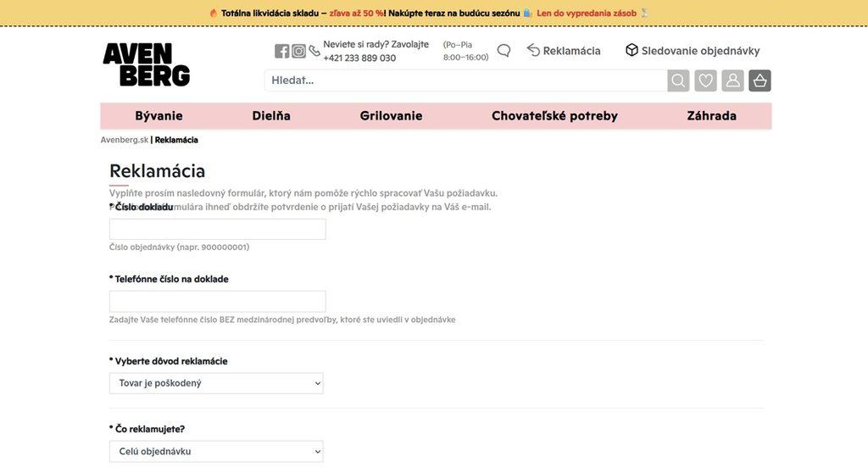
Task: Click the phone handset icon
Action: tap(314, 51)
